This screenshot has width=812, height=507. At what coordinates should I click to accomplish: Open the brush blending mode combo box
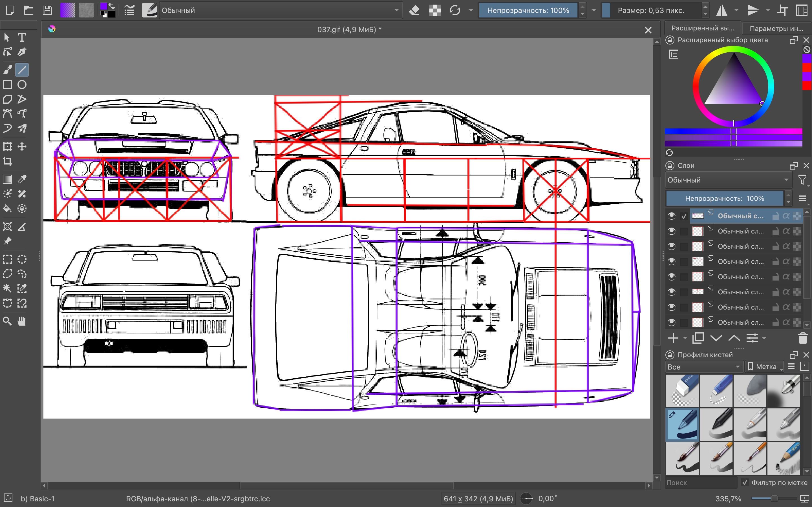coord(281,10)
